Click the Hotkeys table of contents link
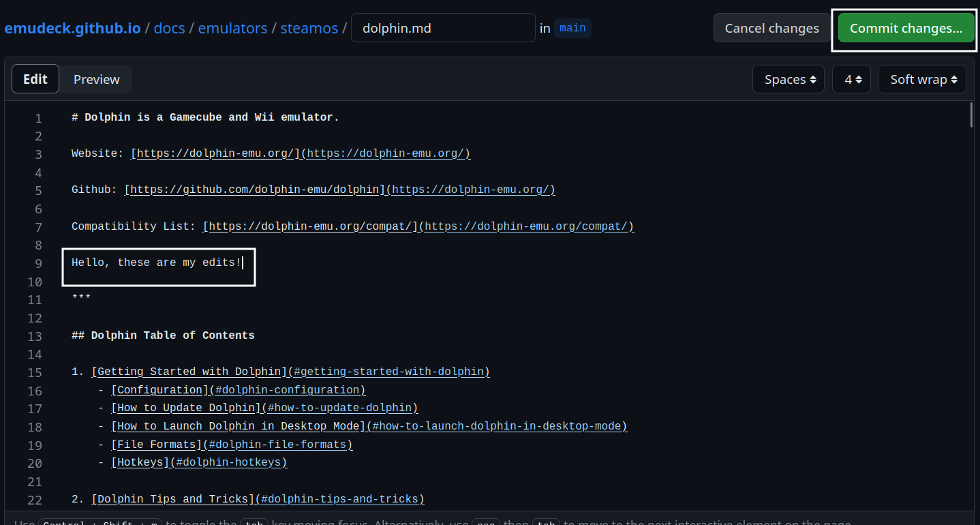 click(x=142, y=462)
